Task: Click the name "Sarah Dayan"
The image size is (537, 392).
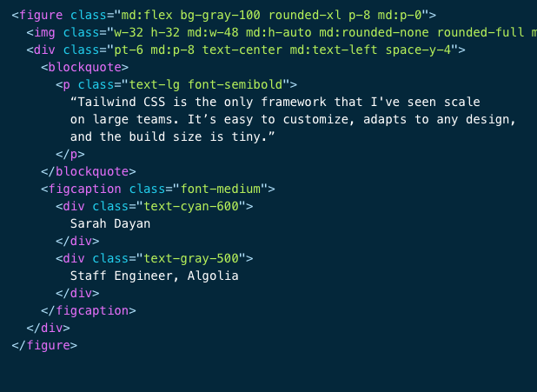Action: [x=109, y=223]
